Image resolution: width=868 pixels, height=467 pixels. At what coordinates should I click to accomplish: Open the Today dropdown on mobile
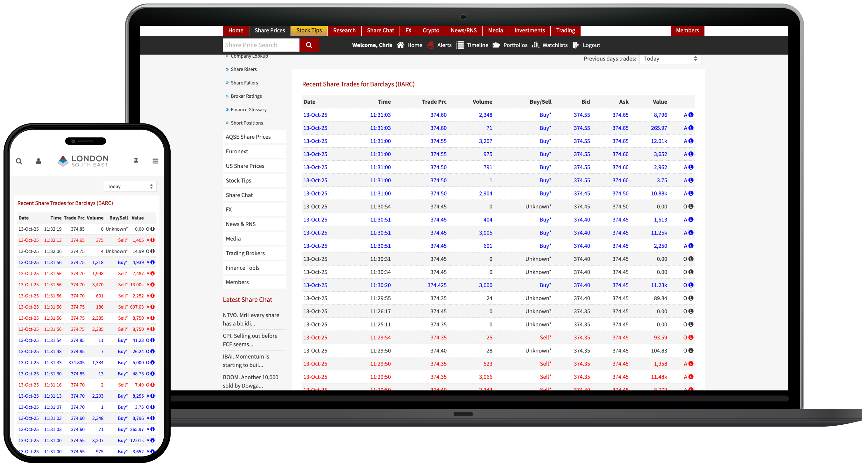pyautogui.click(x=130, y=186)
